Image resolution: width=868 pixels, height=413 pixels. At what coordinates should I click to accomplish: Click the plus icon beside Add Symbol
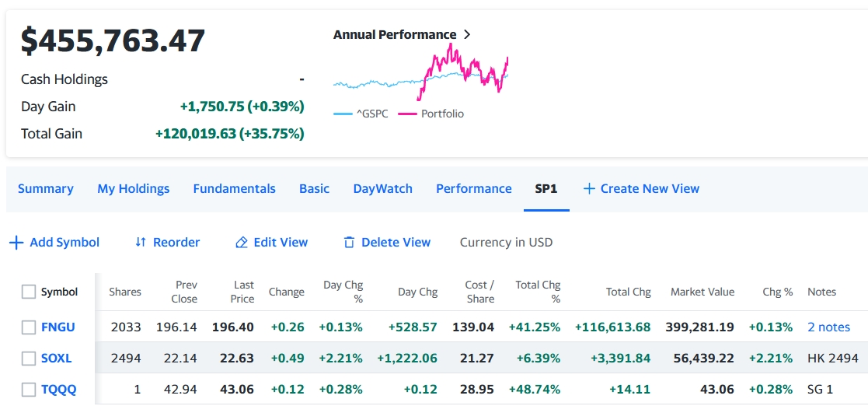tap(16, 243)
